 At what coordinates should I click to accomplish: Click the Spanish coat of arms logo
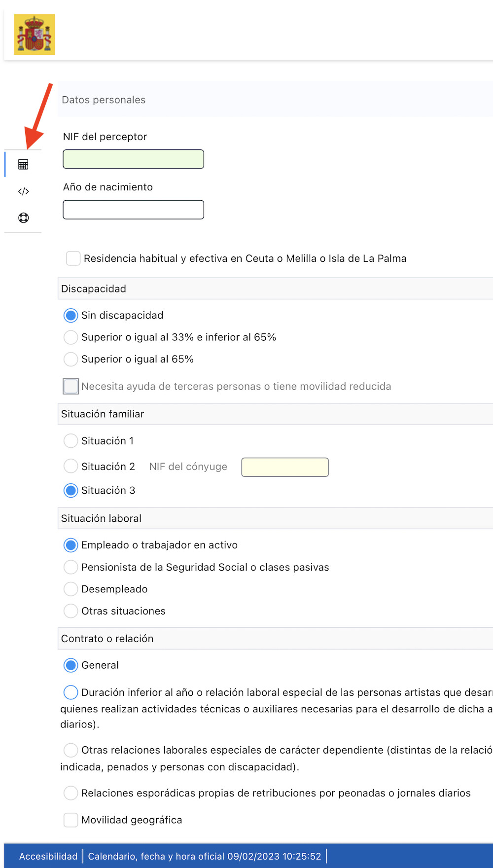coord(35,35)
